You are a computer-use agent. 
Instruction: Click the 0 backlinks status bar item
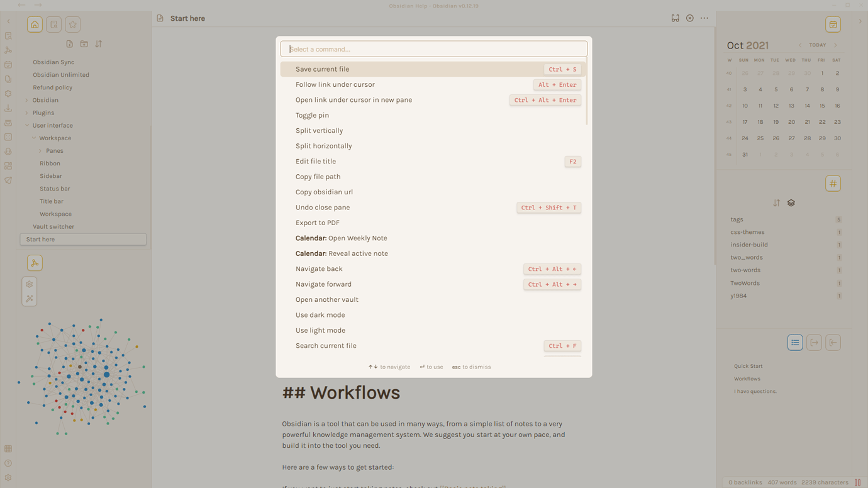click(745, 482)
